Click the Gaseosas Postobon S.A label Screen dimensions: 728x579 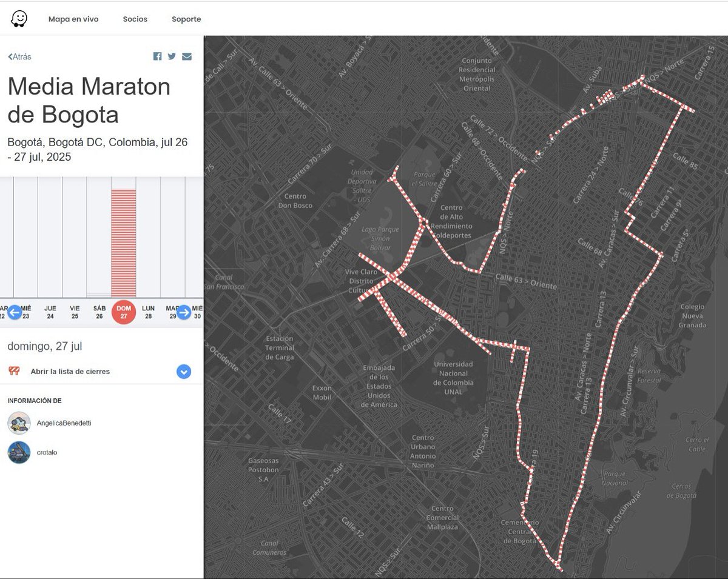coord(263,469)
